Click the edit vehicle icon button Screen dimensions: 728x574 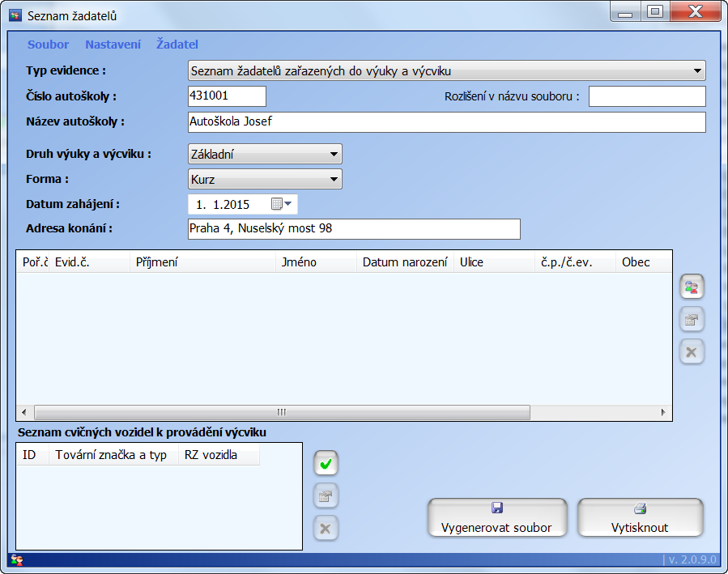326,495
